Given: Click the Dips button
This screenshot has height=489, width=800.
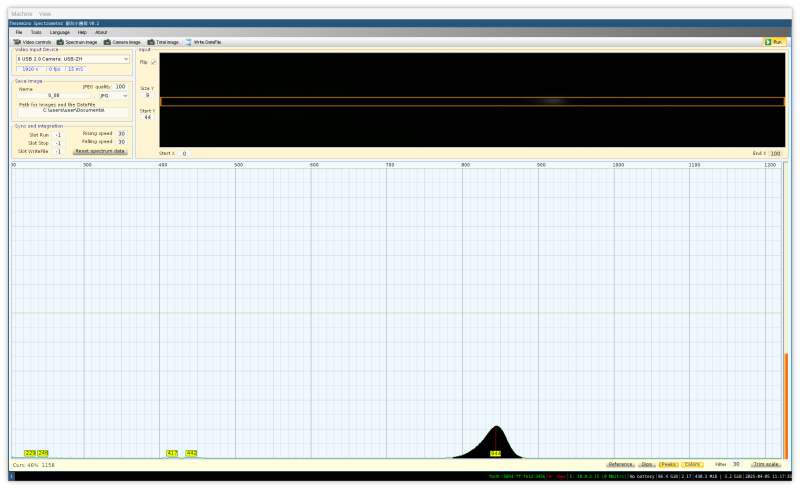Looking at the screenshot, I should coord(647,464).
